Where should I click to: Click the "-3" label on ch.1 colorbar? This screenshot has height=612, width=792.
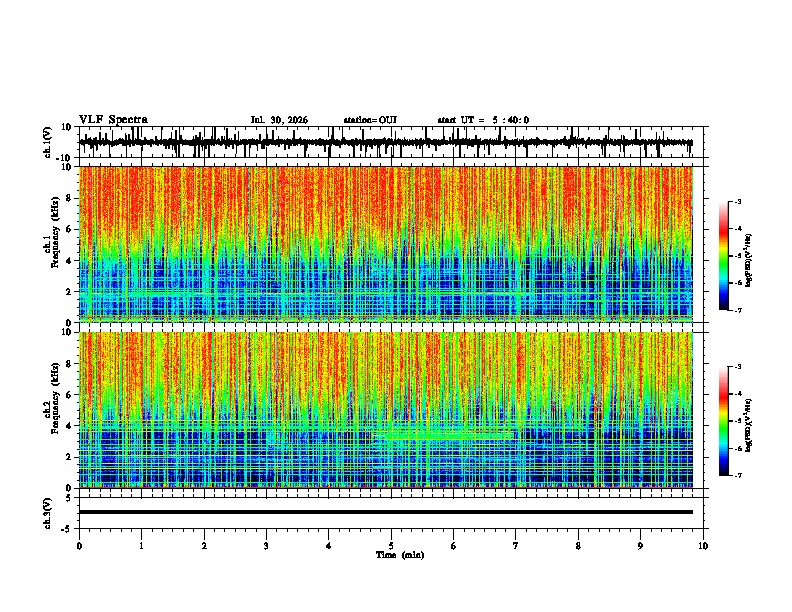(737, 202)
